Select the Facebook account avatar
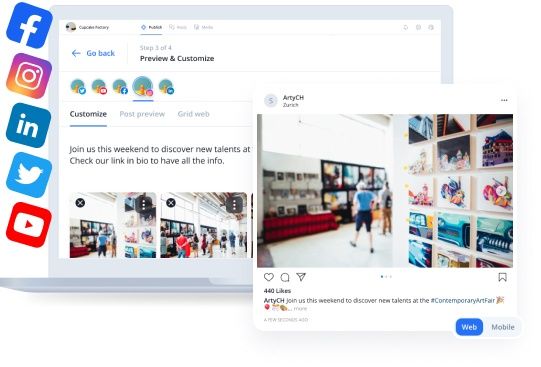This screenshot has width=541, height=367. (x=120, y=87)
